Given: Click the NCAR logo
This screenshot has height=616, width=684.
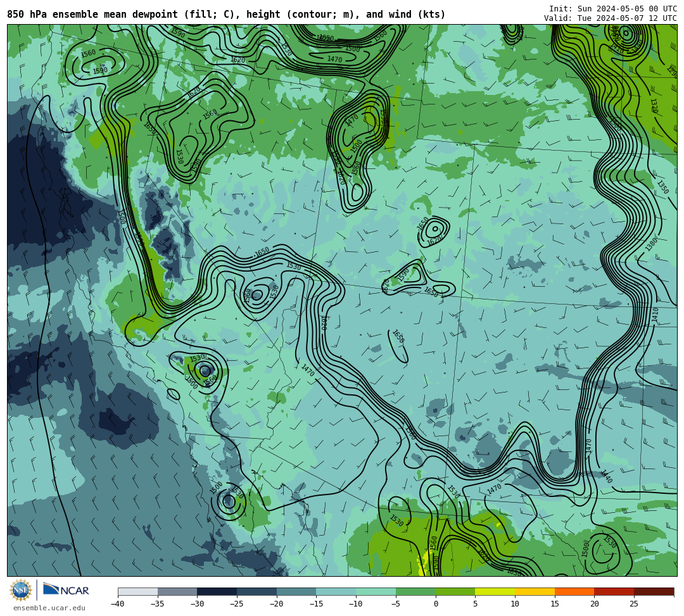Looking at the screenshot, I should pos(66,590).
